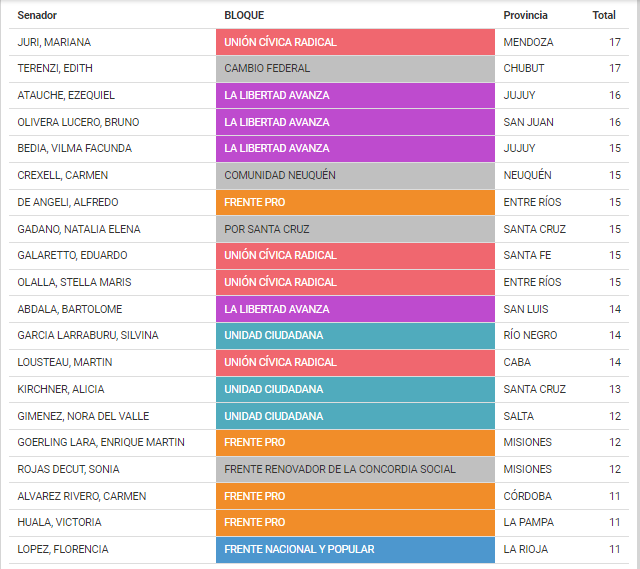Image resolution: width=640 pixels, height=569 pixels.
Task: Select the CABA province cell
Action: pos(517,362)
